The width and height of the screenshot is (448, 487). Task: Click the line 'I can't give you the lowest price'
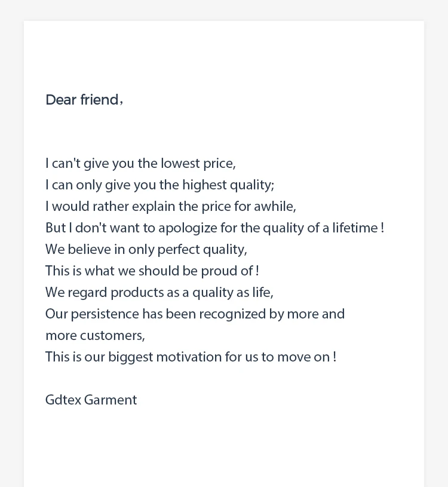pyautogui.click(x=140, y=164)
